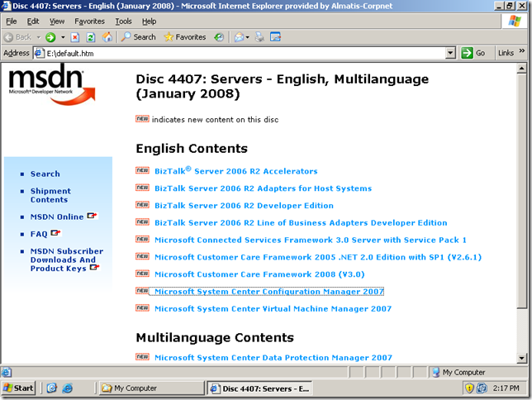Open the Search sidebar link
Screen dimensions: 532x400
pos(45,174)
